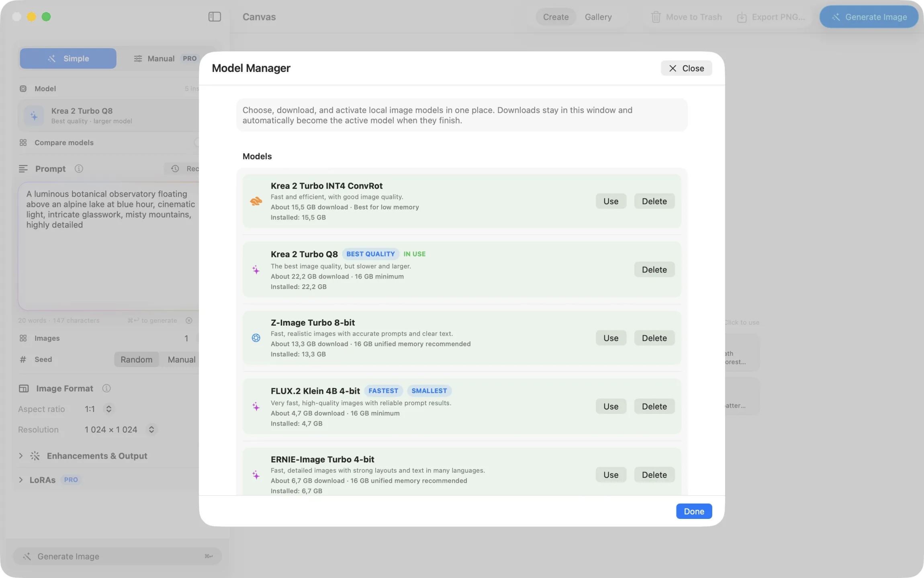Click the recent prompts clock icon
The height and width of the screenshot is (578, 924).
(x=175, y=169)
